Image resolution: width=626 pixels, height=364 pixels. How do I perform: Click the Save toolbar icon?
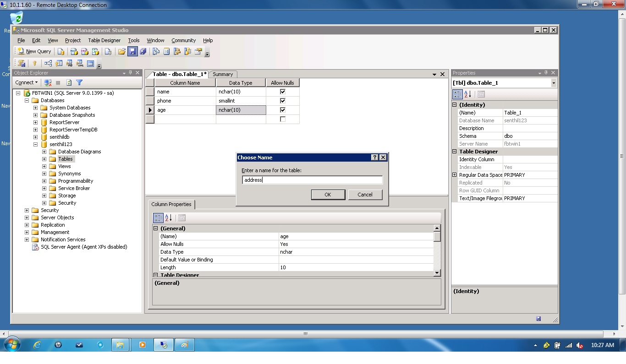pyautogui.click(x=132, y=51)
